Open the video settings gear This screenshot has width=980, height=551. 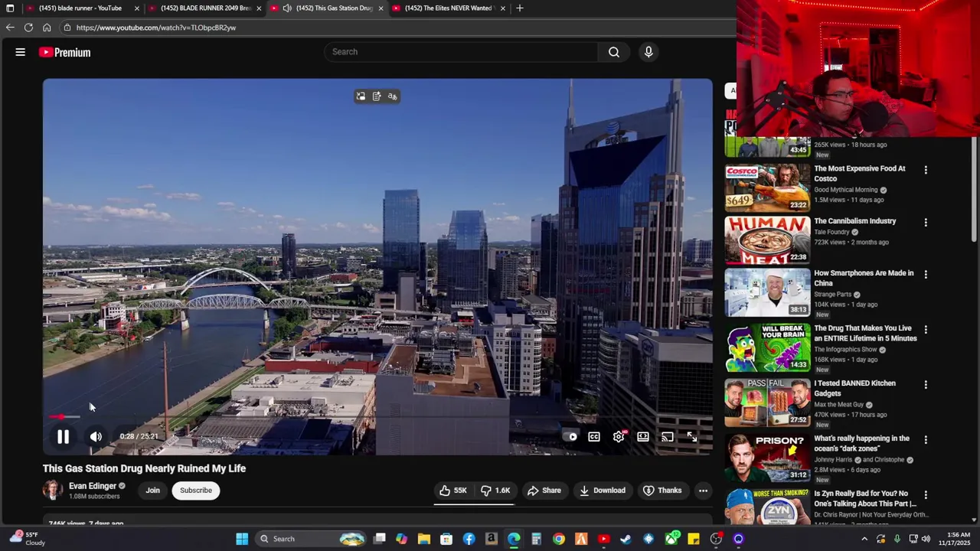click(619, 437)
